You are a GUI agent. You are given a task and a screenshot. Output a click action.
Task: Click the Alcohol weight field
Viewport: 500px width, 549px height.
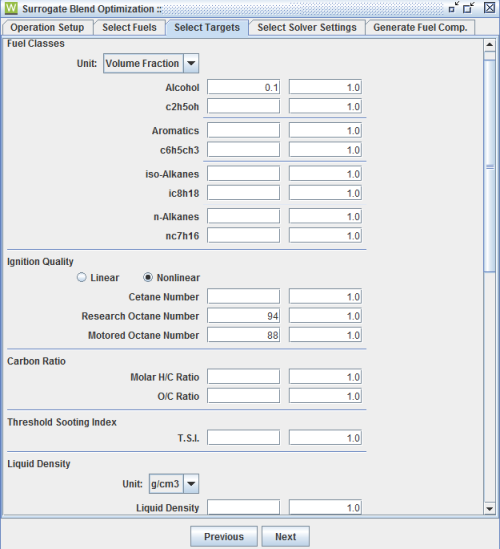tap(325, 87)
